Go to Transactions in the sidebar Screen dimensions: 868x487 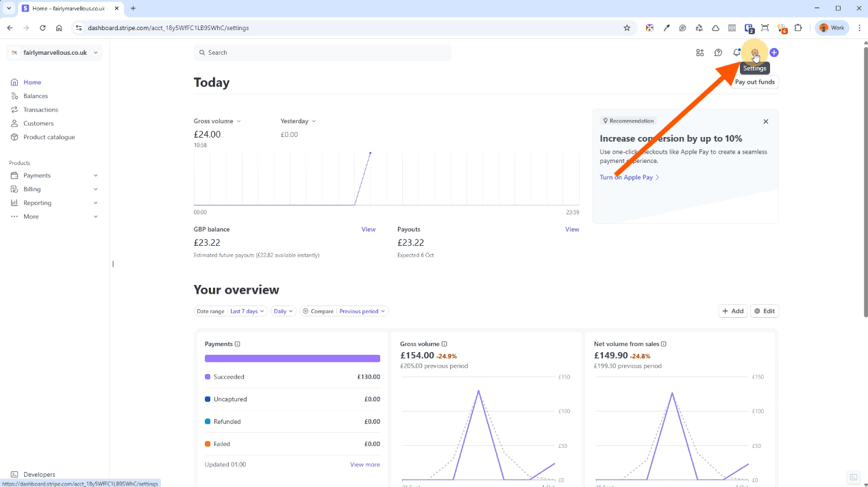(40, 110)
